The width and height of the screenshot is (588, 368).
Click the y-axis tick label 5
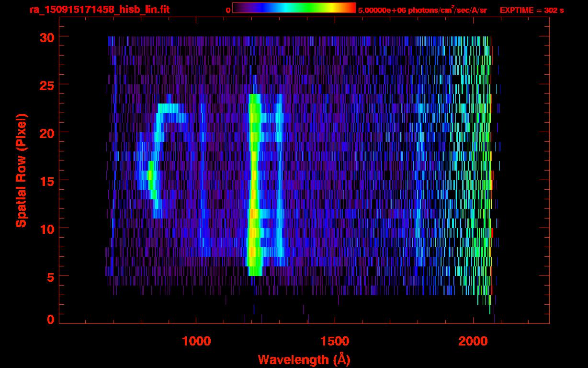point(50,276)
